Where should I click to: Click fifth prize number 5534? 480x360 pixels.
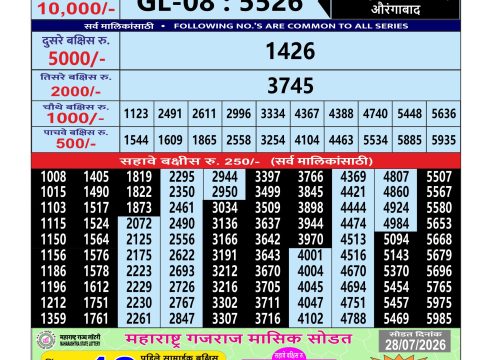click(x=375, y=140)
